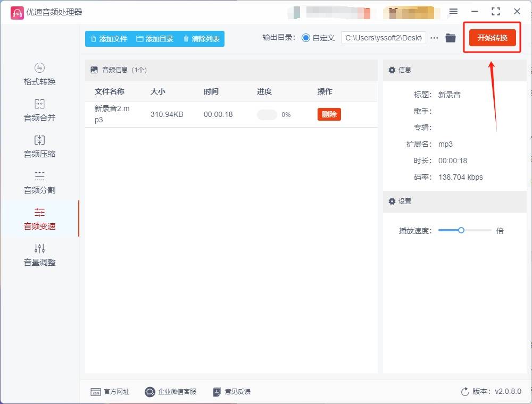
Task: Clear the list with 清除列表
Action: click(x=201, y=39)
